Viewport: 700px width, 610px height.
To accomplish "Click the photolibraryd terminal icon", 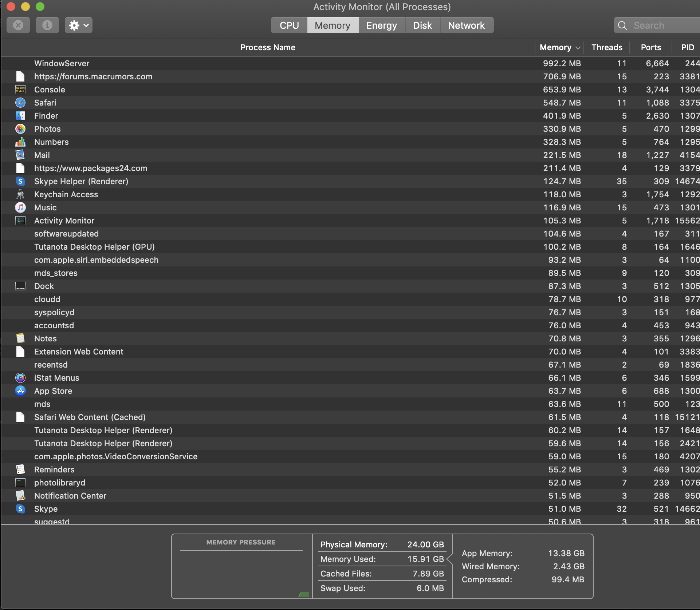I will (x=20, y=483).
